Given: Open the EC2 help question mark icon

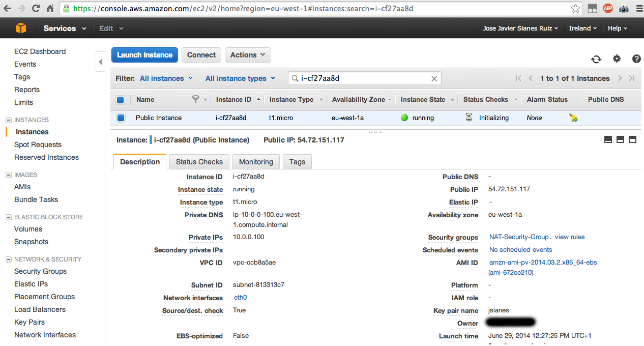Looking at the screenshot, I should click(x=636, y=59).
